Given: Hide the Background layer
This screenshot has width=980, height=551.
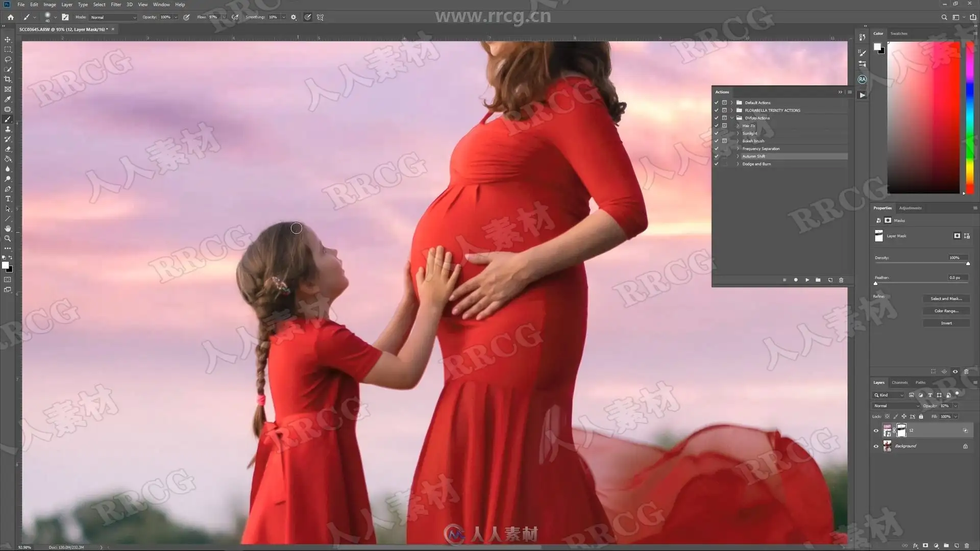Looking at the screenshot, I should (876, 446).
